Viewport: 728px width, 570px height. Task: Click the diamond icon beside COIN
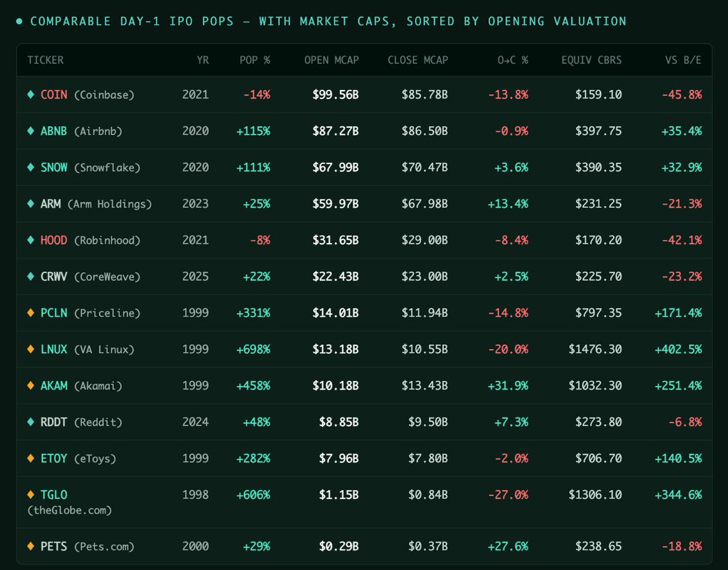[30, 94]
